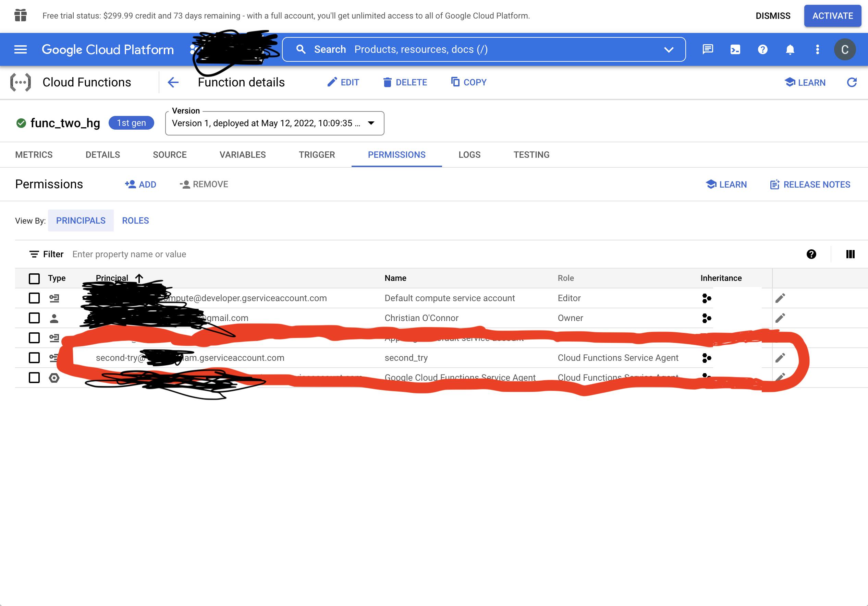
Task: Open RELEASE NOTES
Action: 810,184
